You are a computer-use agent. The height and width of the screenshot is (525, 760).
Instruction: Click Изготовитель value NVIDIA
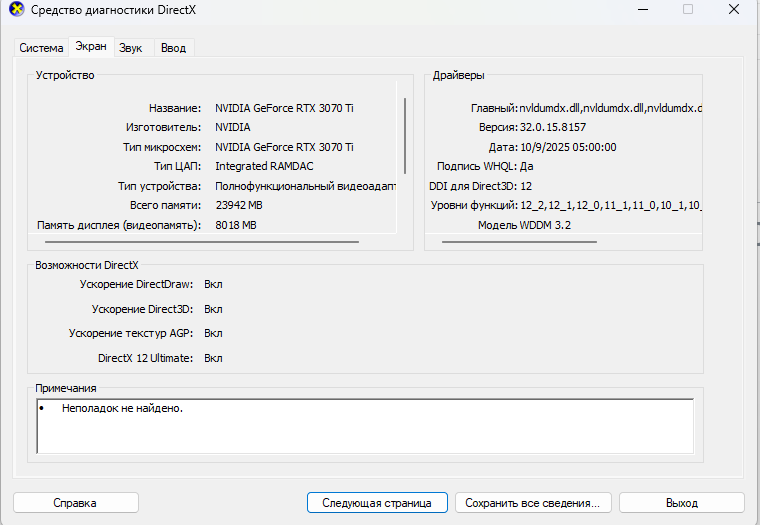pyautogui.click(x=233, y=127)
